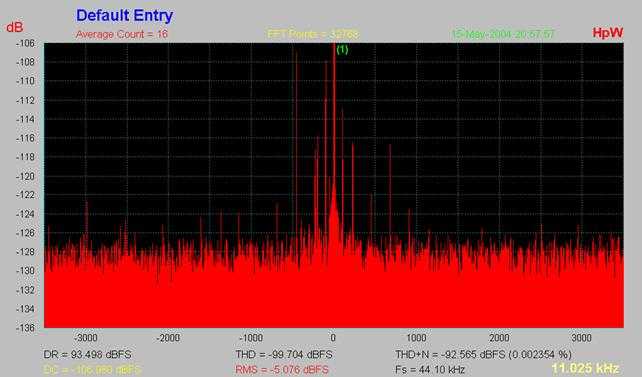This screenshot has width=642, height=377.
Task: Click the '-106' dB axis tick label
Action: point(25,43)
